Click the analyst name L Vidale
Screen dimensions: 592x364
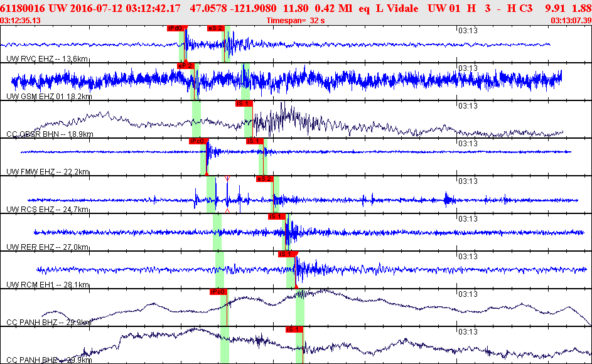pos(397,8)
